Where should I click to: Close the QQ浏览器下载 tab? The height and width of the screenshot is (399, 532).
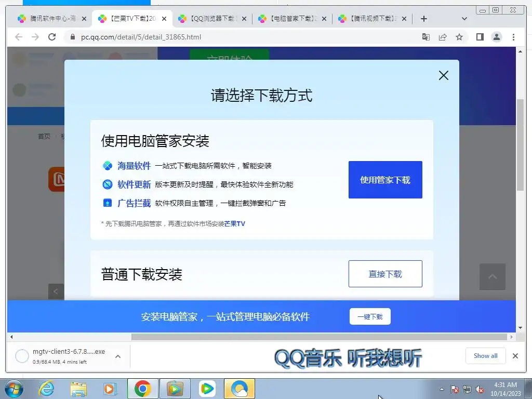tap(244, 19)
